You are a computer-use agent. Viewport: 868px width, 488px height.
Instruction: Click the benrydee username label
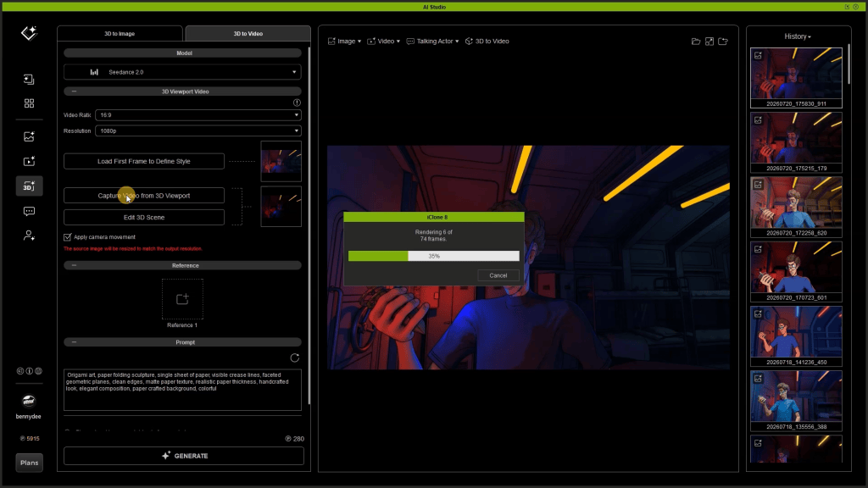click(28, 417)
